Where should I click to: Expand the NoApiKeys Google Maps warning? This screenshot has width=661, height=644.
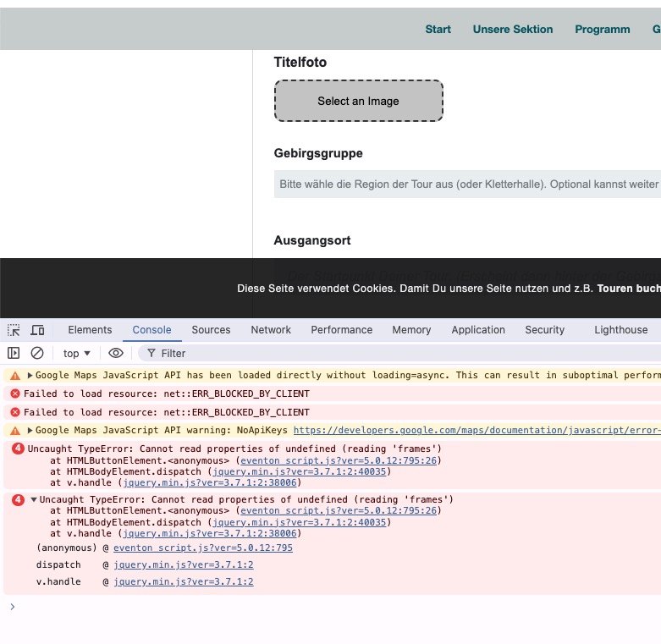30,430
